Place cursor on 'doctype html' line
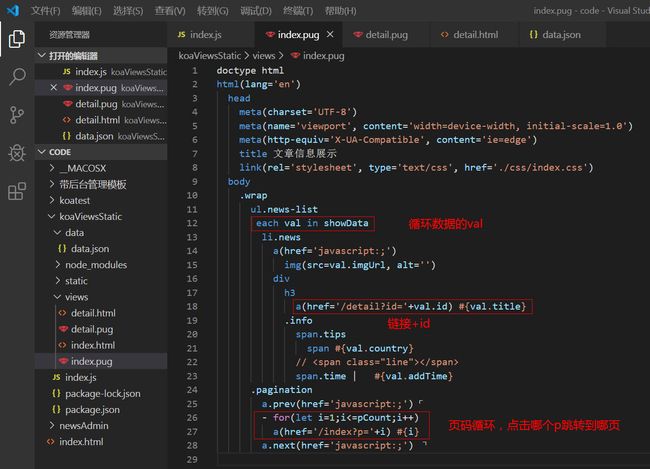 point(250,70)
